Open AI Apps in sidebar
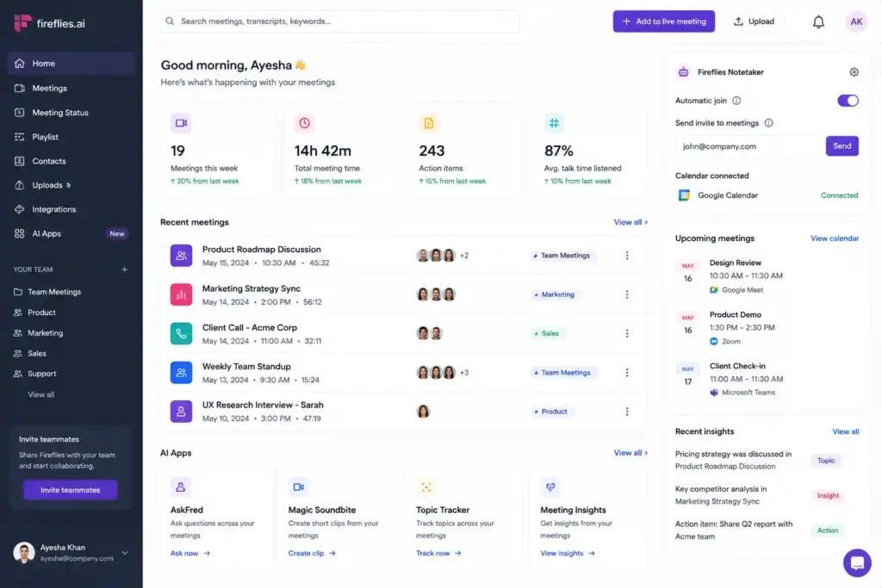Viewport: 882px width, 588px height. 71,233
